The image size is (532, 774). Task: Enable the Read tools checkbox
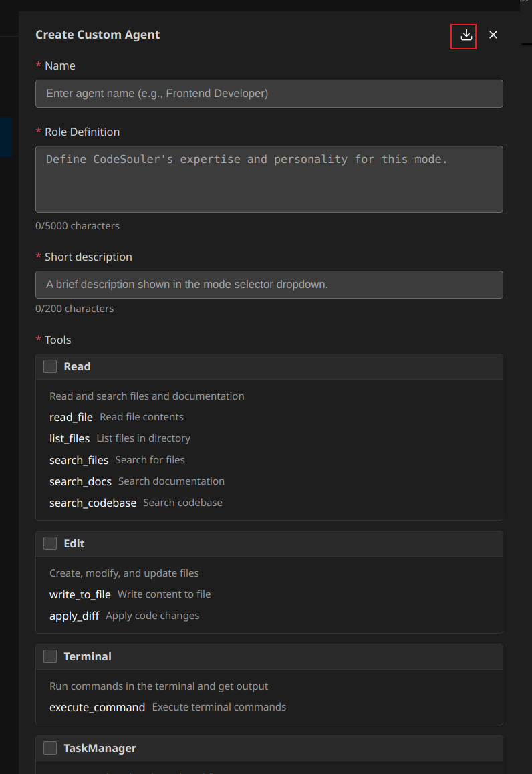click(50, 366)
